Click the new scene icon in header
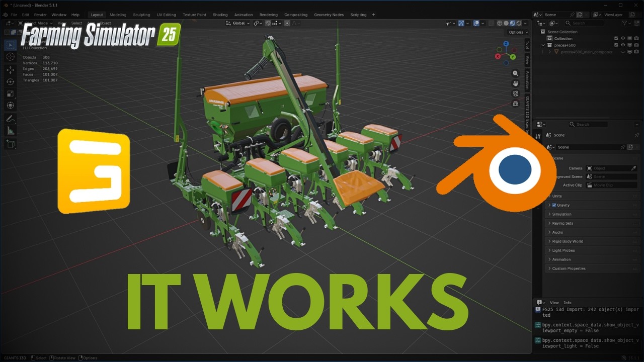The height and width of the screenshot is (362, 644). (x=580, y=15)
